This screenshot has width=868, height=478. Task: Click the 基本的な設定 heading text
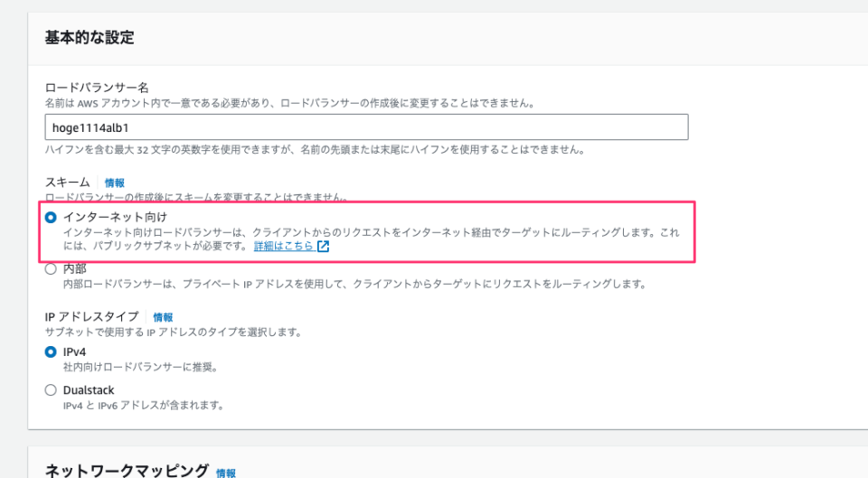click(x=90, y=38)
